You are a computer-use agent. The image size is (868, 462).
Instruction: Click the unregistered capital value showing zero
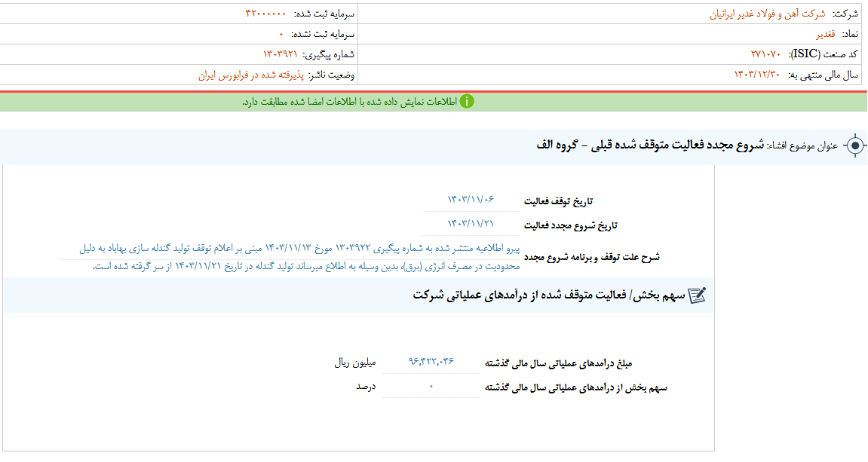pyautogui.click(x=281, y=32)
